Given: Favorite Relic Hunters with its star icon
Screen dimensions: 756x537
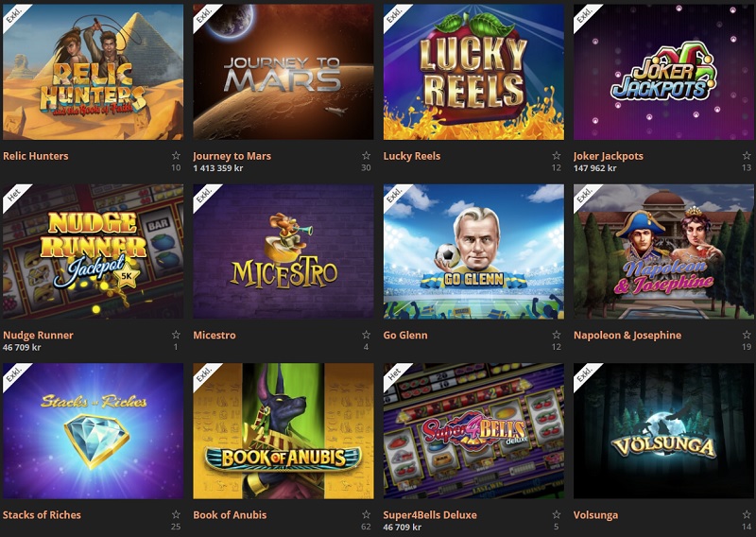Looking at the screenshot, I should click(176, 155).
